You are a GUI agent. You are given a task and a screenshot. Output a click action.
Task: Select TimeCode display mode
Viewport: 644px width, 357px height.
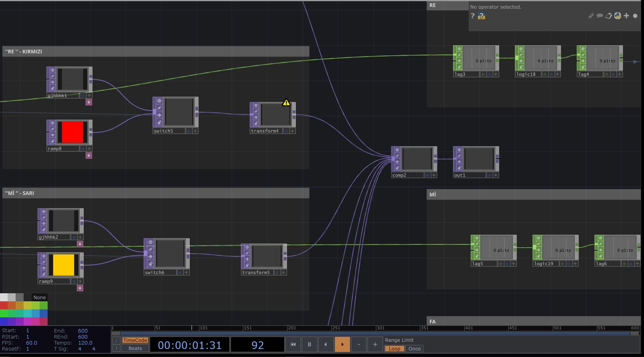tap(135, 340)
